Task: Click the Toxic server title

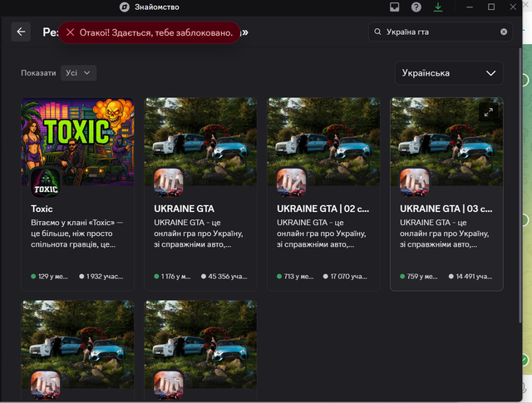Action: coord(42,209)
